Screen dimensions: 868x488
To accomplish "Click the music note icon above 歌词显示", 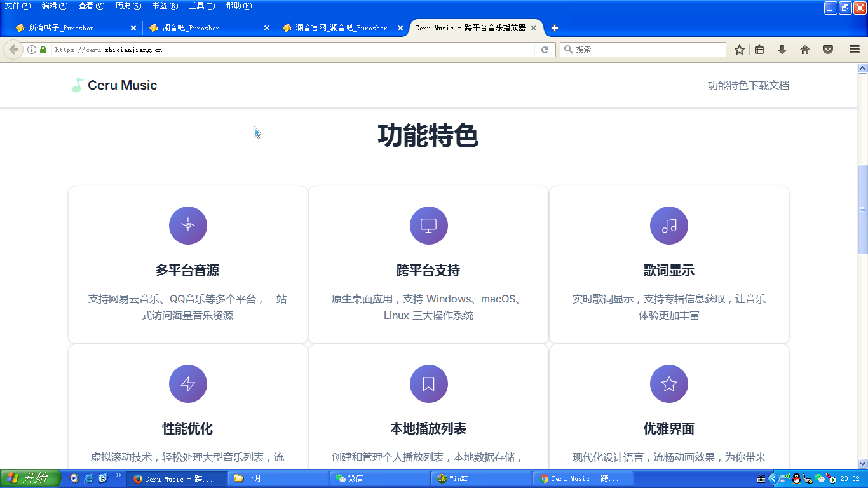I will click(668, 226).
